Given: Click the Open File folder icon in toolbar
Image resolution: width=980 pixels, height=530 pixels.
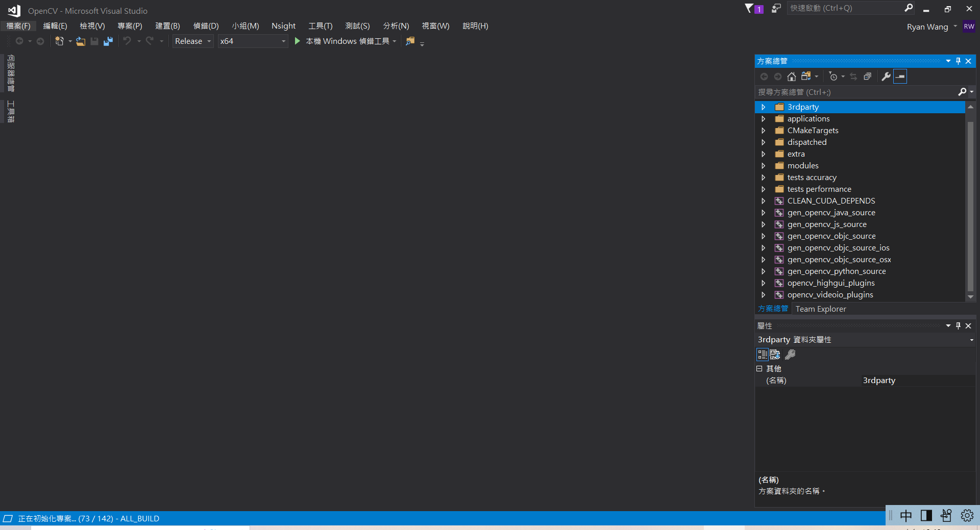Looking at the screenshot, I should tap(81, 41).
